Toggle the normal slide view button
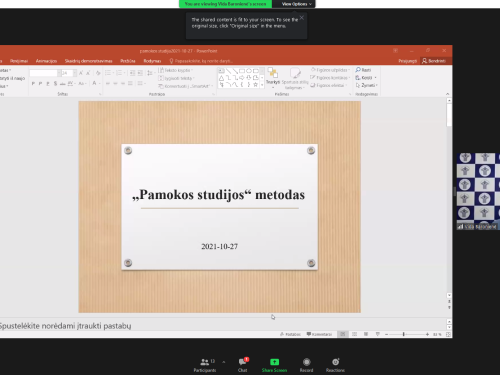Screen dimensions: 500x375 pyautogui.click(x=342, y=334)
